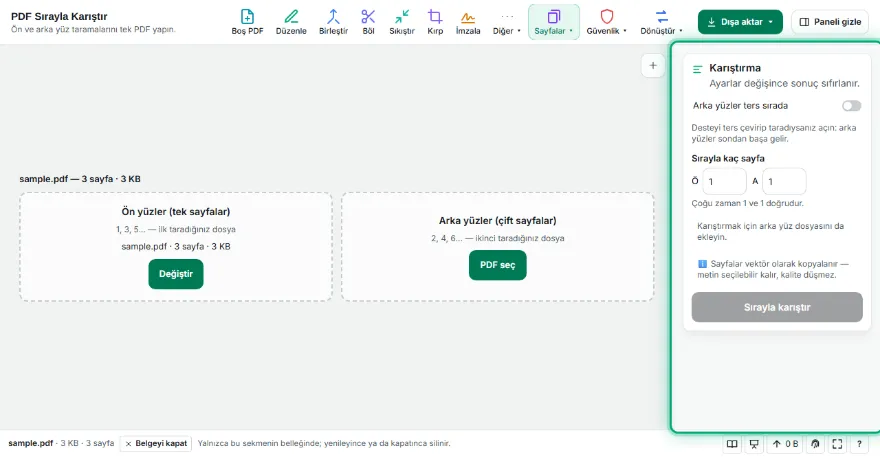Click the open-book reader icon
Screen dimensions: 880x457
pos(732,444)
